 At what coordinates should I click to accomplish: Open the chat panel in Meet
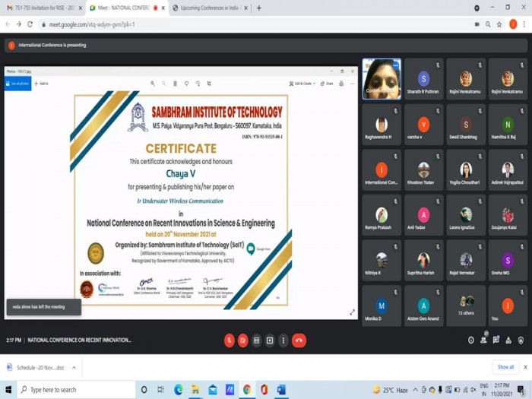point(496,340)
